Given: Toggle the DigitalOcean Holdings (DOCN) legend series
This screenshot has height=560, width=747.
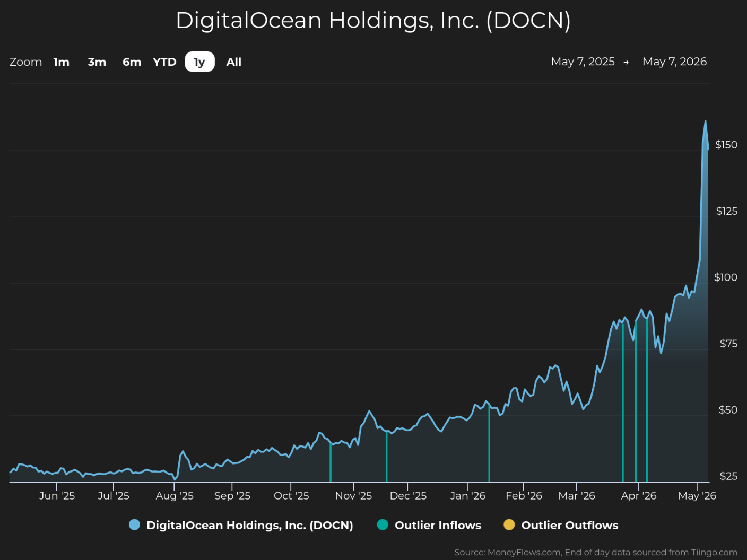Looking at the screenshot, I should 241,525.
